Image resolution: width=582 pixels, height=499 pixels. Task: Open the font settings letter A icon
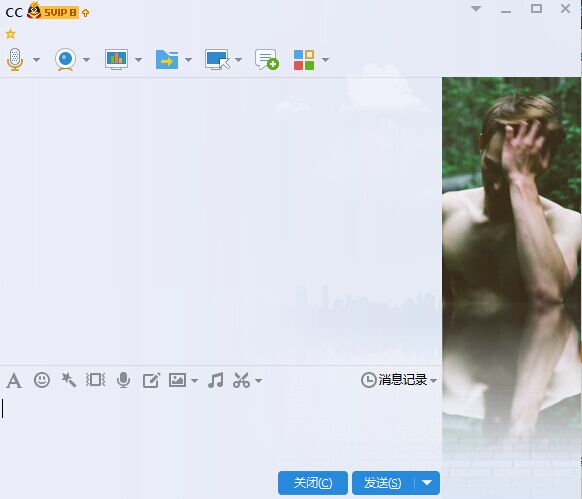14,381
